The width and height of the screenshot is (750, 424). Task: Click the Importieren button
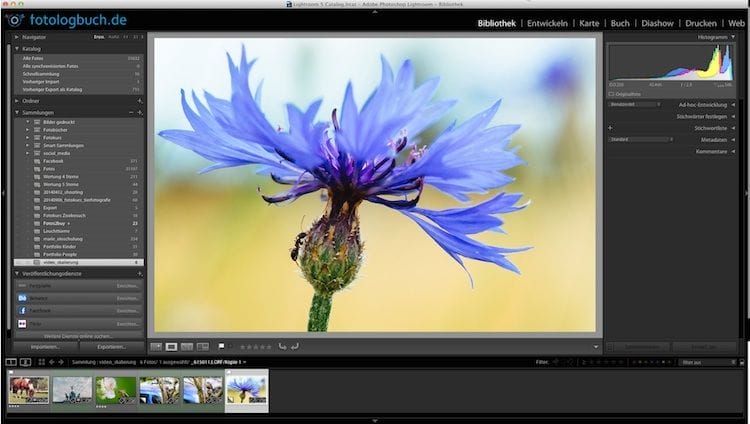pyautogui.click(x=45, y=346)
